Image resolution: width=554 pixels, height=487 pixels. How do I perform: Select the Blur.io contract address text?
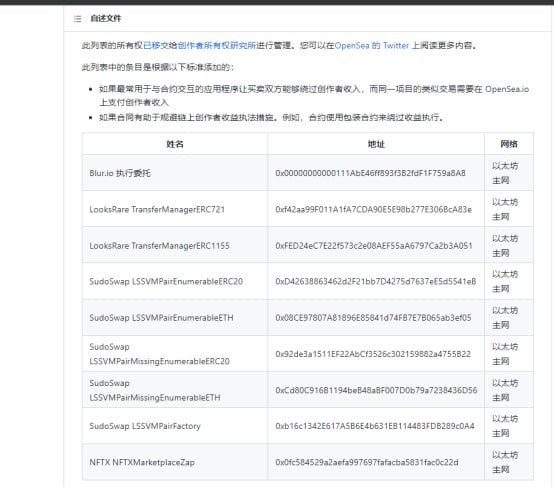tap(370, 173)
